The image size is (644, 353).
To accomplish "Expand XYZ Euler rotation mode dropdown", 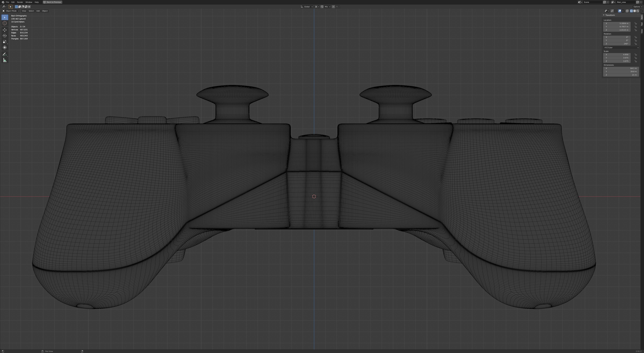I will 621,47.
